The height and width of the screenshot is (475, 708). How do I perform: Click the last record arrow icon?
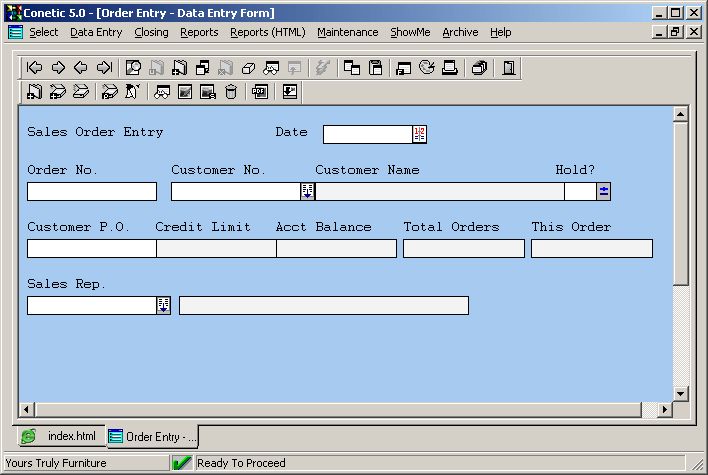pyautogui.click(x=104, y=68)
